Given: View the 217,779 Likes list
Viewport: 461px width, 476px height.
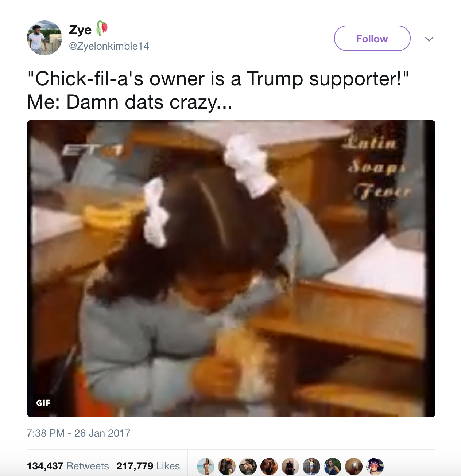Looking at the screenshot, I should [x=148, y=466].
